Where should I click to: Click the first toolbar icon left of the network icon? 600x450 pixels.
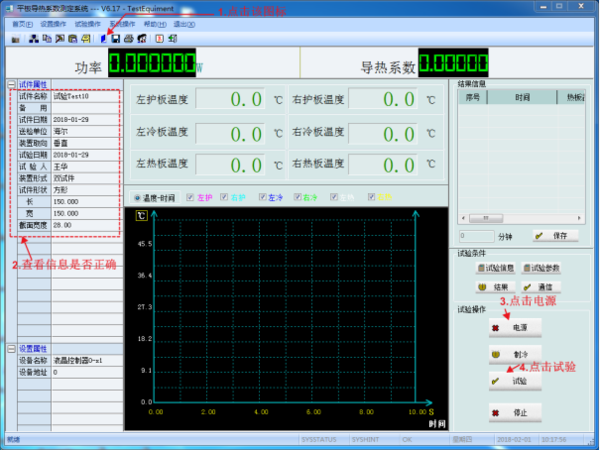click(15, 39)
